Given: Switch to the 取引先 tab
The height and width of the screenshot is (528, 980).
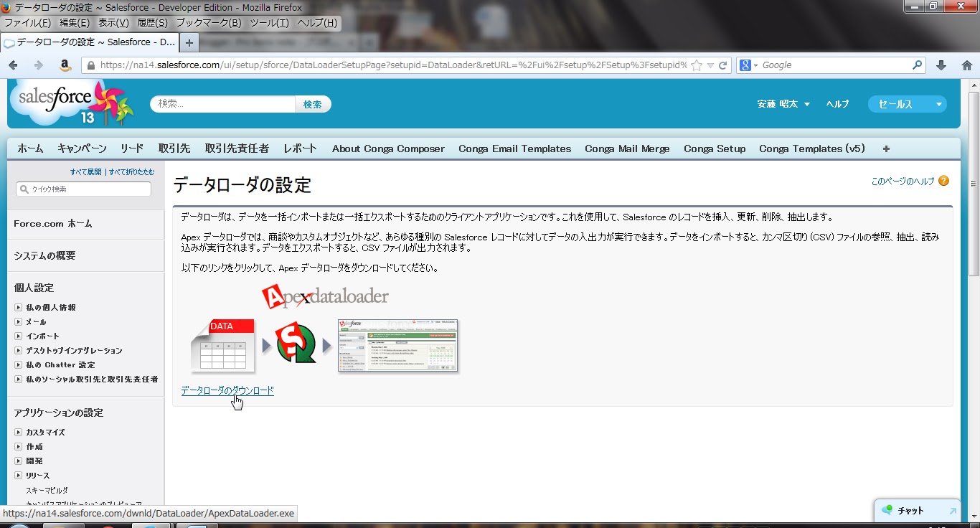Looking at the screenshot, I should [174, 148].
